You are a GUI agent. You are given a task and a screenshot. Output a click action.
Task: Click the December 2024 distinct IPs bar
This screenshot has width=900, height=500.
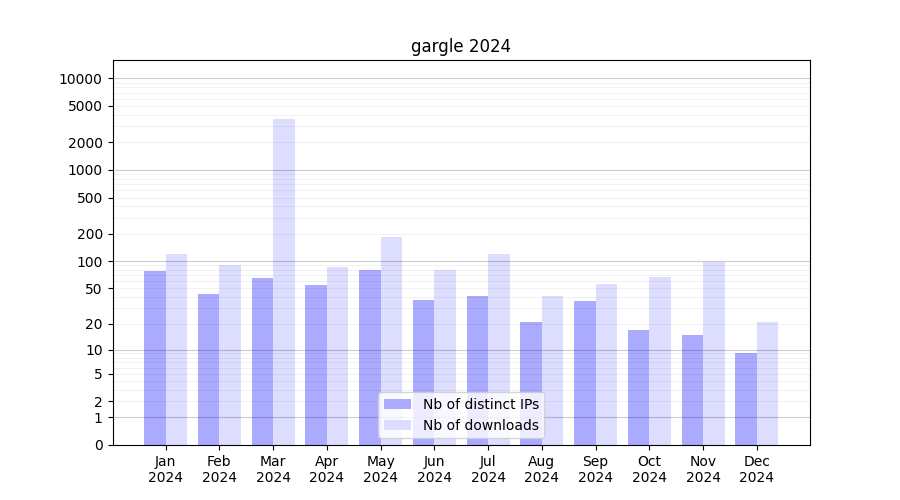[x=746, y=398]
